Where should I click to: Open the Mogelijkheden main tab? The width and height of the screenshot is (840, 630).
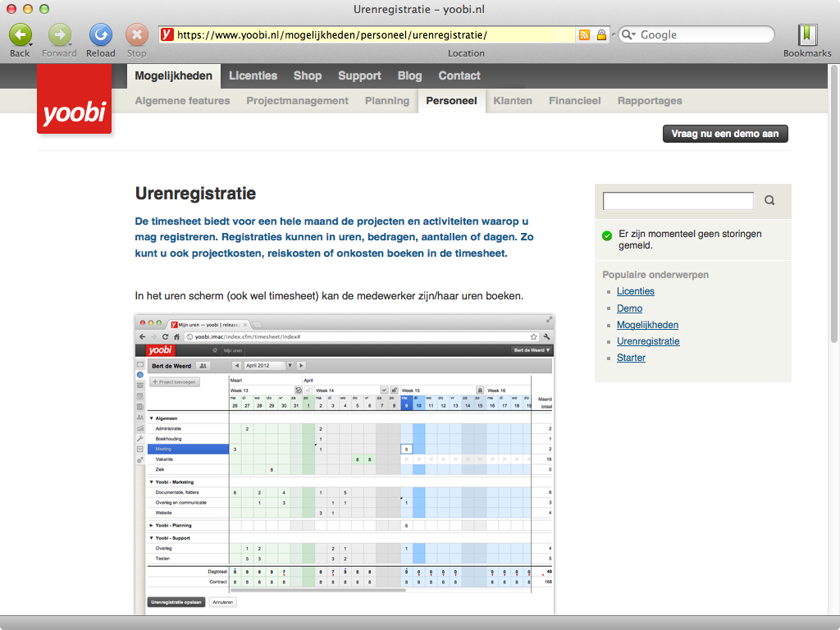[x=174, y=76]
